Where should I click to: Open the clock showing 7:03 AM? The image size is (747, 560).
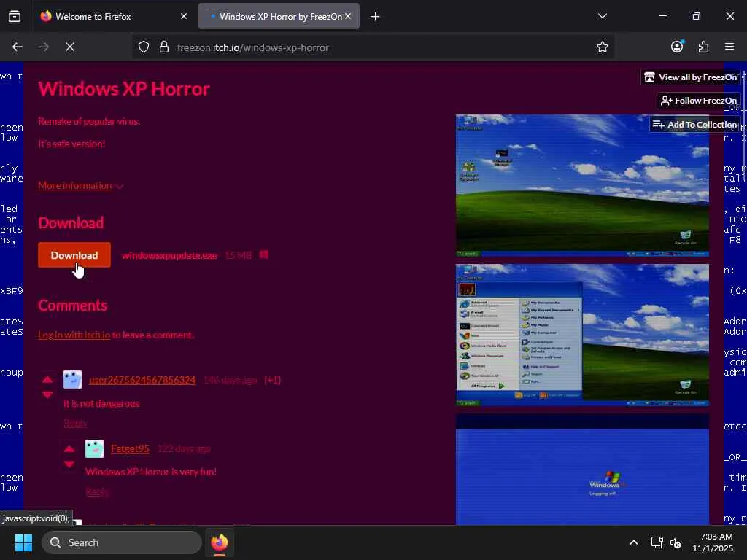[713, 542]
